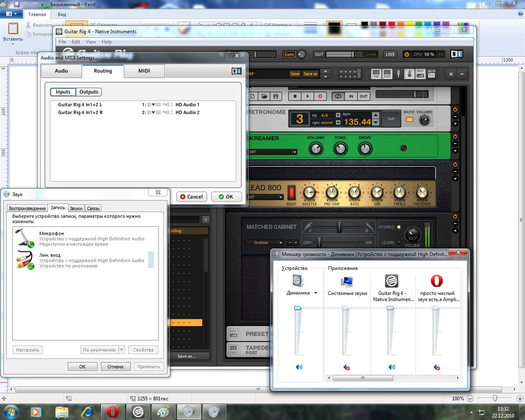Click Отмена in the Звук dialog

pos(115,367)
